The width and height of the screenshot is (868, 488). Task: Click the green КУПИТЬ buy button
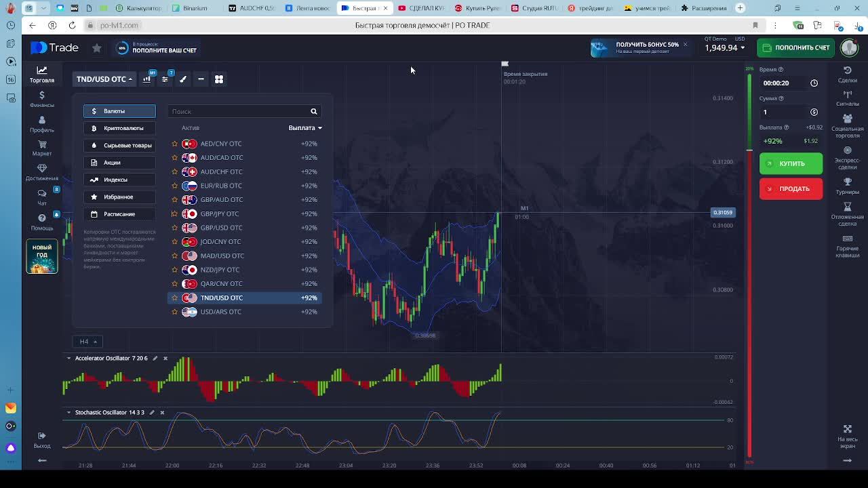[791, 163]
